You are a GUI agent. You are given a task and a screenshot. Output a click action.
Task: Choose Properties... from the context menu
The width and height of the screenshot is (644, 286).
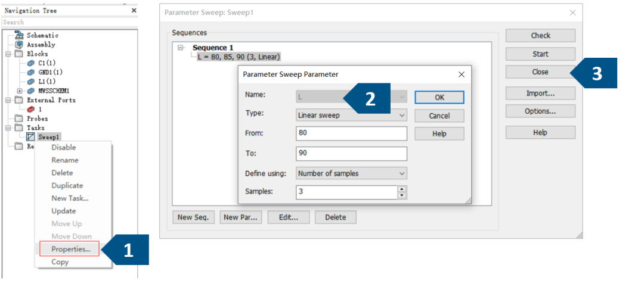pos(70,248)
